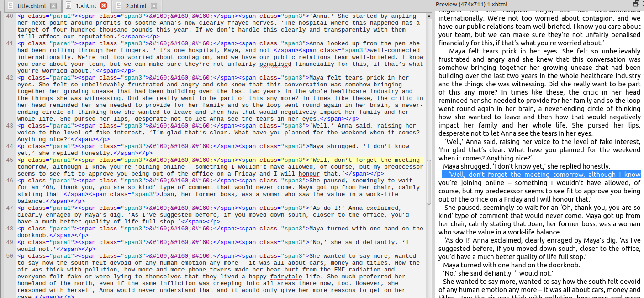Click line number 47 in the gutter
Screen dimensions: 644x298
(x=10, y=208)
